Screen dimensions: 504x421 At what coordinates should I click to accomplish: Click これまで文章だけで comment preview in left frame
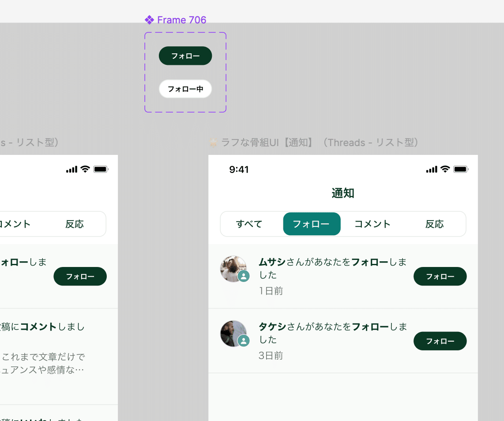[43, 357]
